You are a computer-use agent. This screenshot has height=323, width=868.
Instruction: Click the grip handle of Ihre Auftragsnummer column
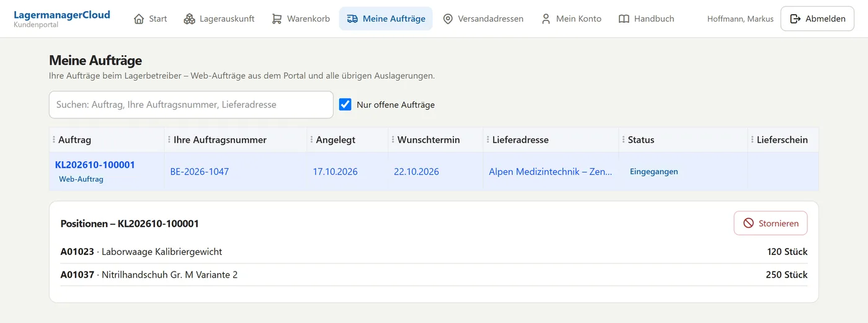[x=169, y=139]
